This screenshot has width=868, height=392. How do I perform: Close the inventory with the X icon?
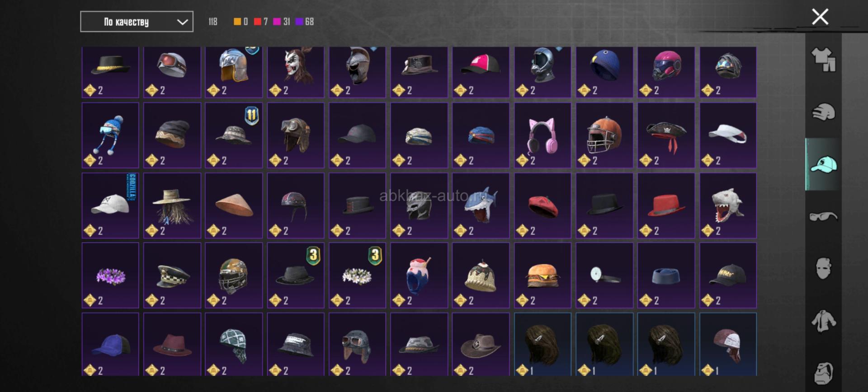pyautogui.click(x=820, y=17)
